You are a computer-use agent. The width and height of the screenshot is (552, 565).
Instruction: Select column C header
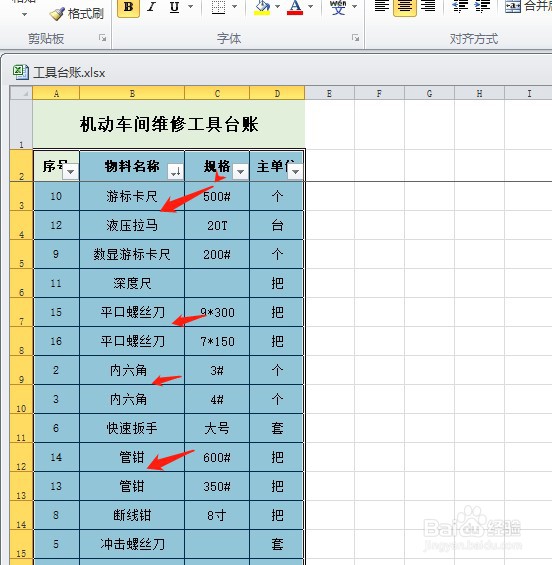coord(217,93)
